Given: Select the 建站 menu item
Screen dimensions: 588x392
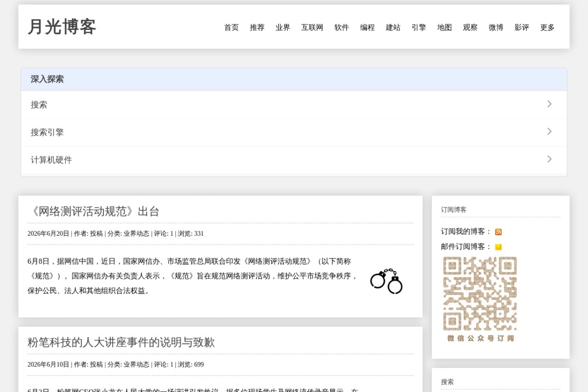Looking at the screenshot, I should point(393,27).
